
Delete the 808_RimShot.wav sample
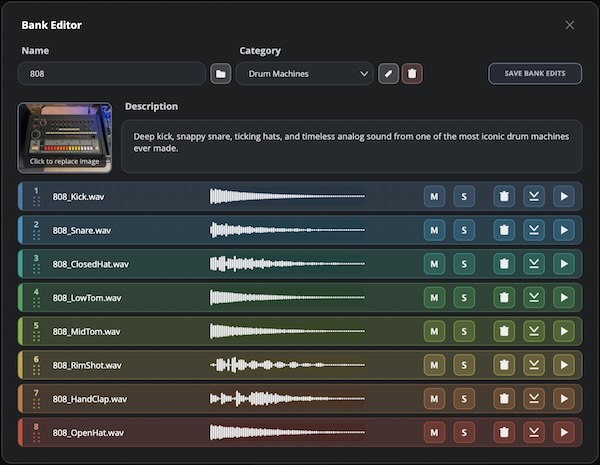(x=504, y=365)
